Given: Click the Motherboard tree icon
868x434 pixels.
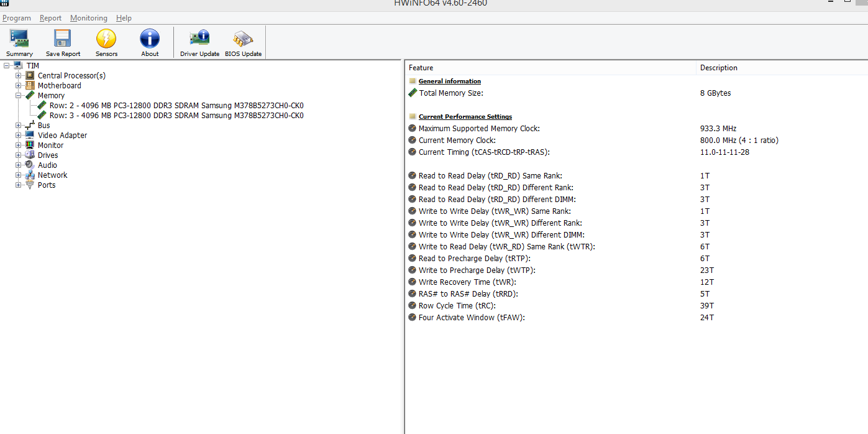Looking at the screenshot, I should (x=30, y=85).
